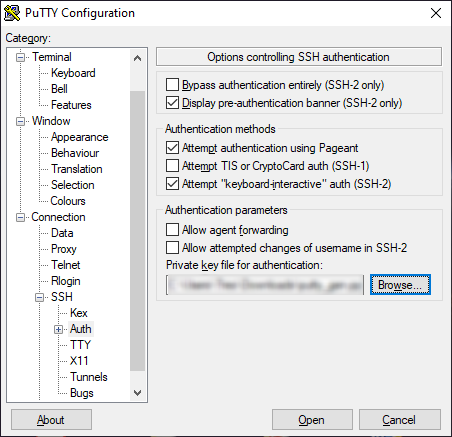
Task: Select the Bell category
Action: pyautogui.click(x=59, y=89)
